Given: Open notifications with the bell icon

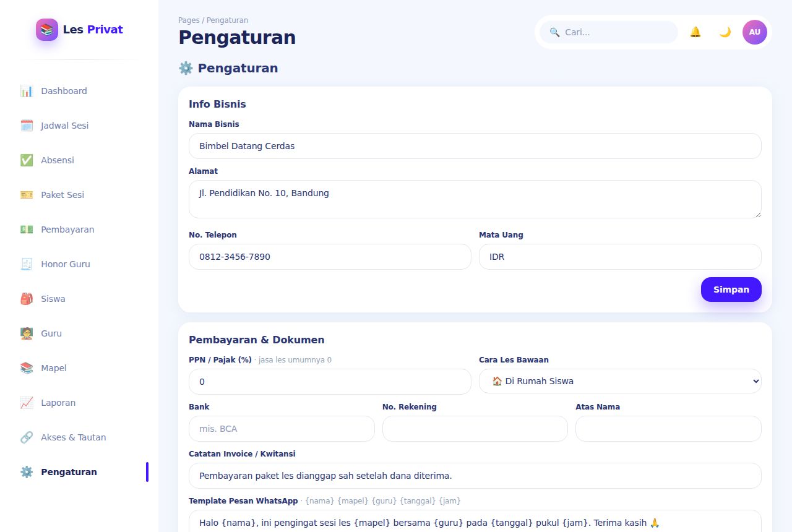Looking at the screenshot, I should pos(695,32).
